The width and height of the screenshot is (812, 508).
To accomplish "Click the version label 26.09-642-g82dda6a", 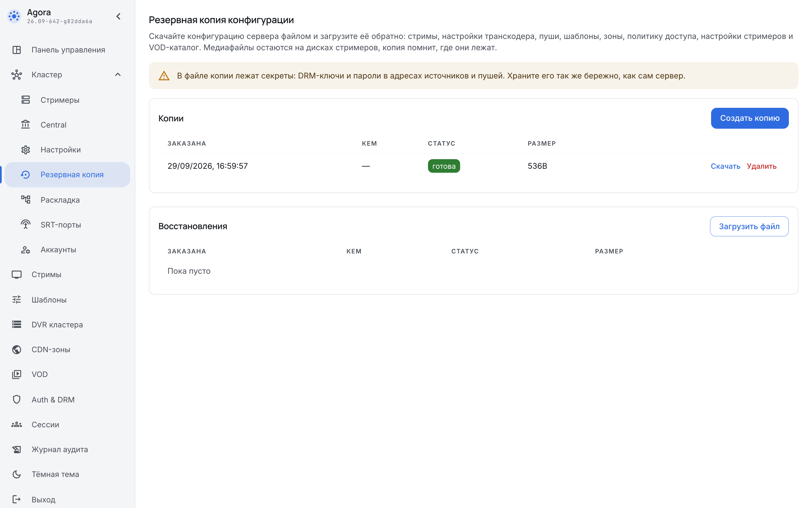I will (60, 21).
